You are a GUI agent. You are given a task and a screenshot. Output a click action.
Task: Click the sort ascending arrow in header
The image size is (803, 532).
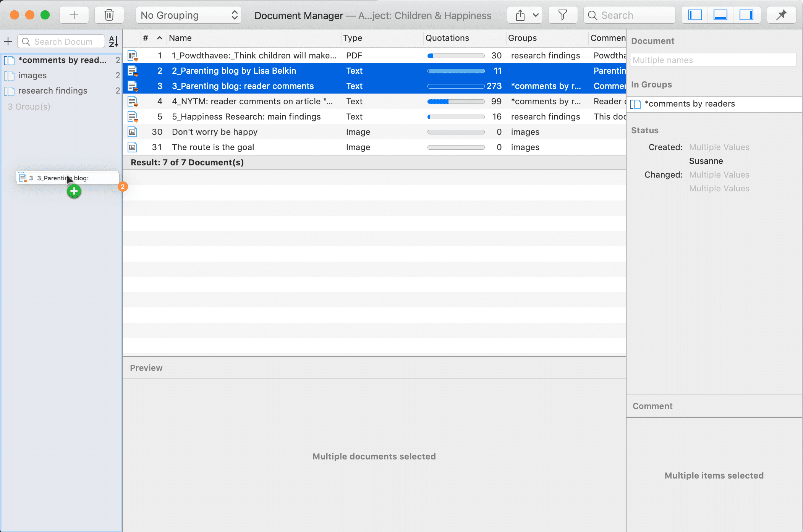pyautogui.click(x=160, y=38)
